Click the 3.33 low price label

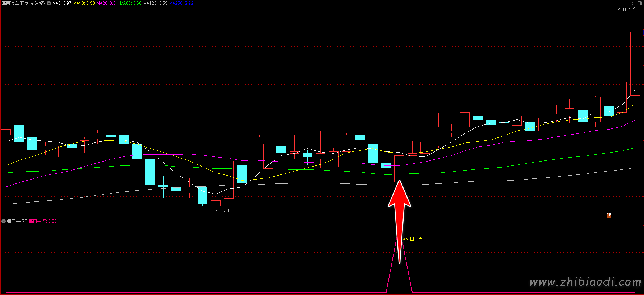pos(225,210)
